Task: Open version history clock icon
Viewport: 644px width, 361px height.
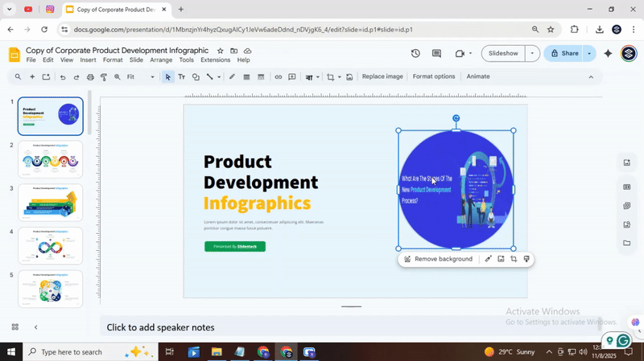Action: [x=415, y=54]
